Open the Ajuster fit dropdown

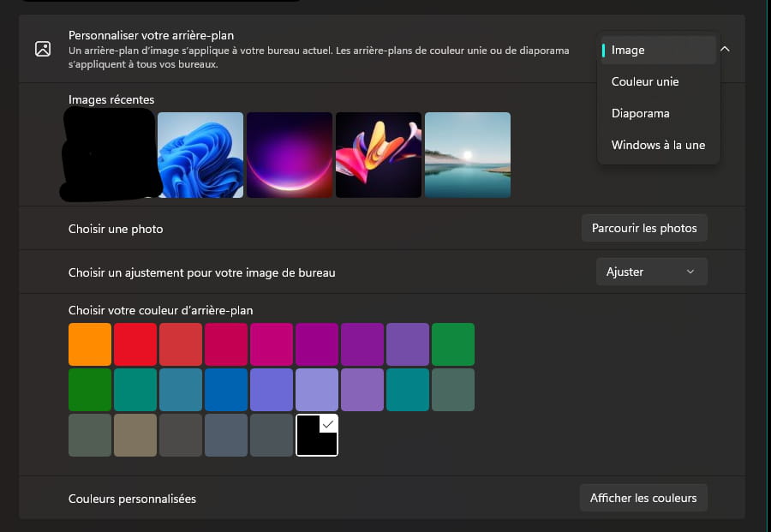pos(651,272)
